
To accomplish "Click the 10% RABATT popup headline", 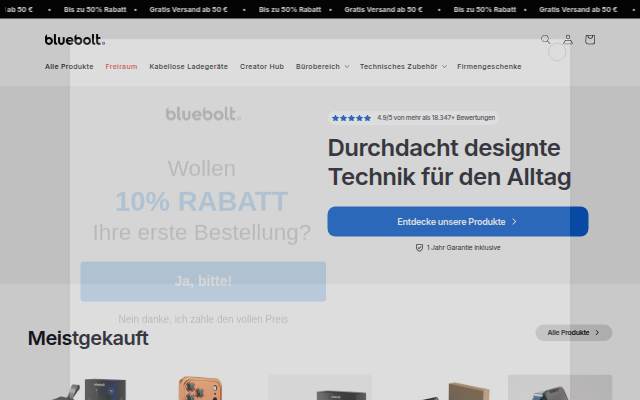I will click(x=201, y=202).
